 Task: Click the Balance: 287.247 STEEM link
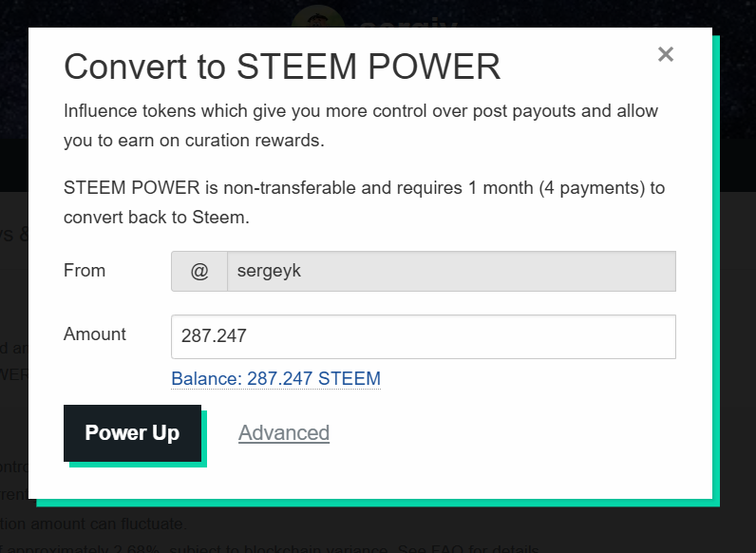(x=275, y=378)
